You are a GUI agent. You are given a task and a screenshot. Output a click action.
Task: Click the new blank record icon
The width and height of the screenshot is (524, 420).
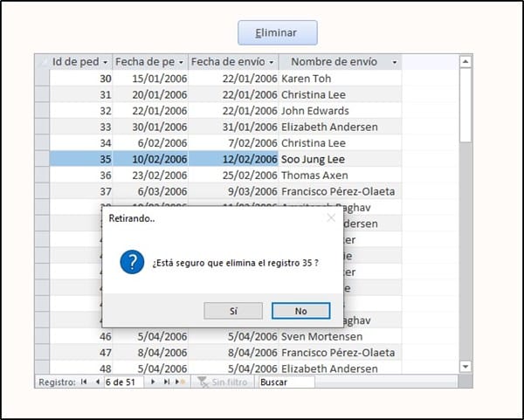[180, 382]
